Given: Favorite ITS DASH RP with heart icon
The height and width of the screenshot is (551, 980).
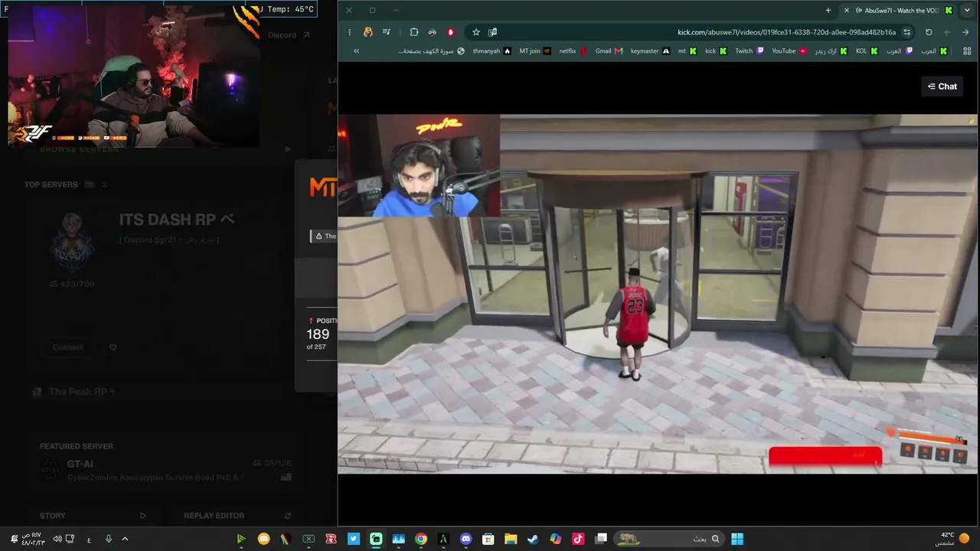Looking at the screenshot, I should pos(113,347).
